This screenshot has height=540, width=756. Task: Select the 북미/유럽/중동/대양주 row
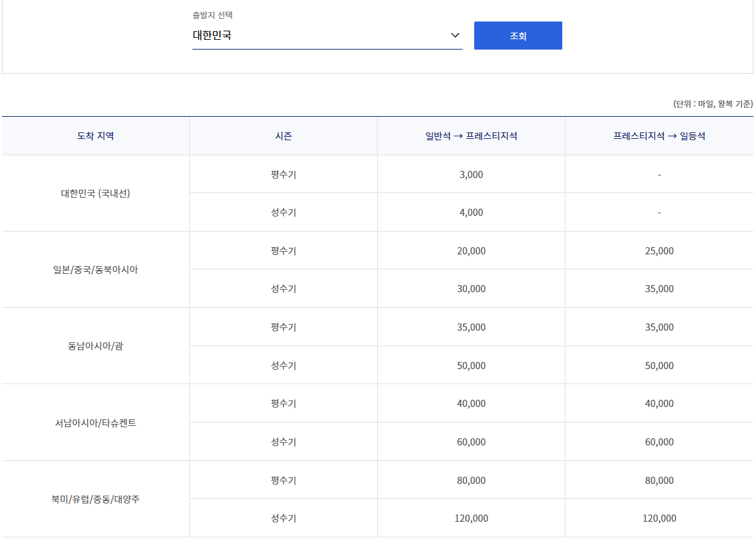click(x=95, y=499)
